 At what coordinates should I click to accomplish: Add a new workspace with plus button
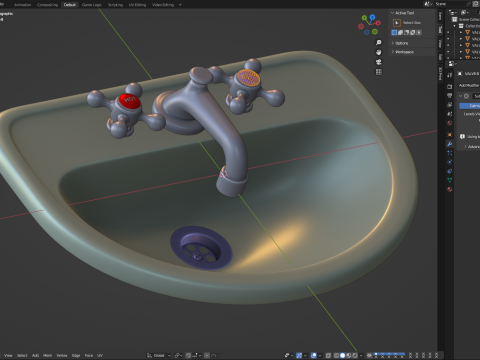pos(180,5)
